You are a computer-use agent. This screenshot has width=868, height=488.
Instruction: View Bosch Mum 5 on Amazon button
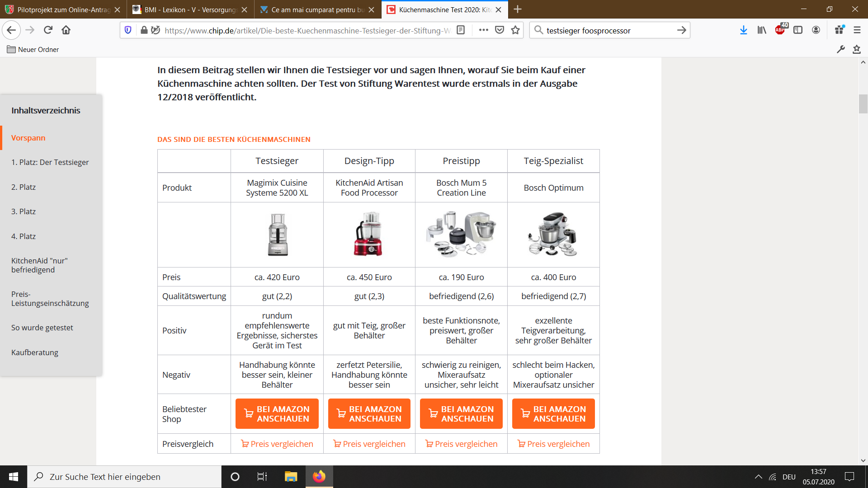point(461,413)
